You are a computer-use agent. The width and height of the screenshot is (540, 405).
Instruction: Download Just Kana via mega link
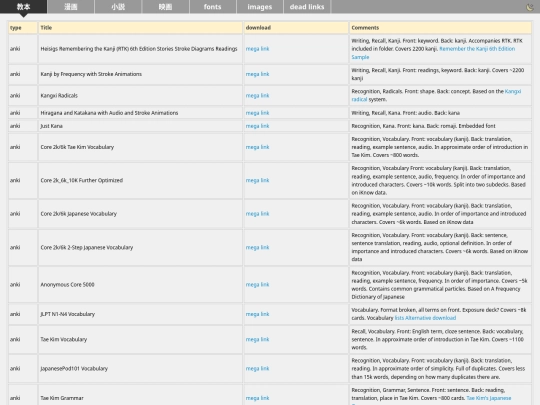click(x=257, y=126)
